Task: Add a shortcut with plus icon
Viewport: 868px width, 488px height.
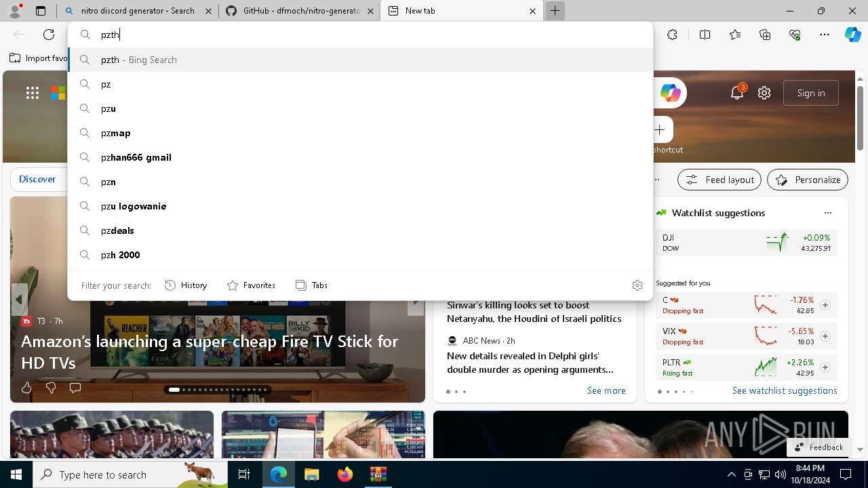Action: click(660, 129)
